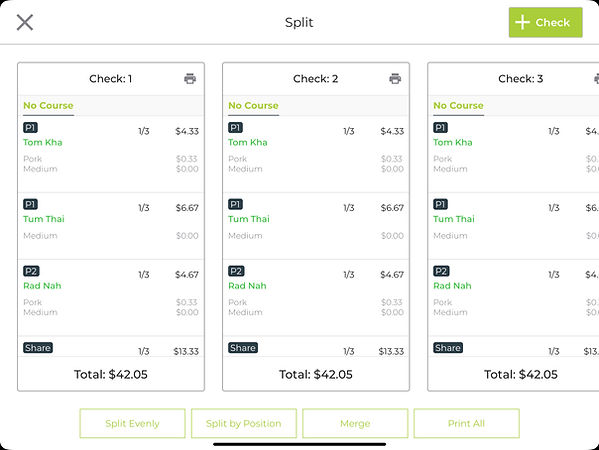Viewport: 599px width, 450px height.
Task: Select Tom Kha item in Check 3
Action: [x=453, y=142]
